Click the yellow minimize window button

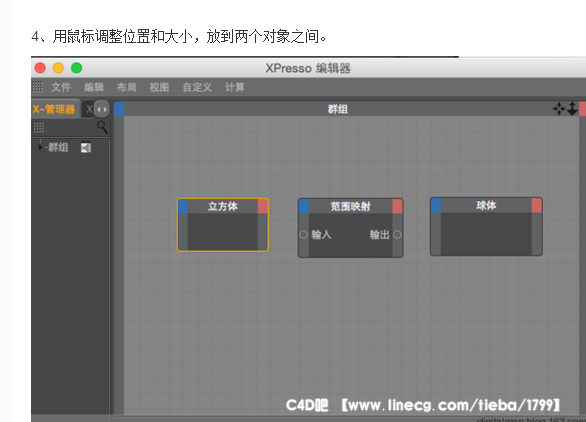[x=58, y=68]
